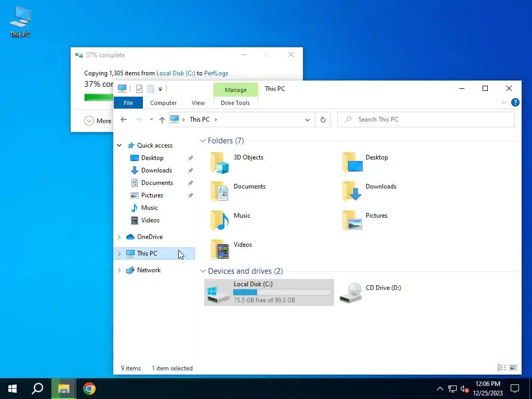Open Music in the navigation pane
This screenshot has height=399, width=532.
[149, 208]
